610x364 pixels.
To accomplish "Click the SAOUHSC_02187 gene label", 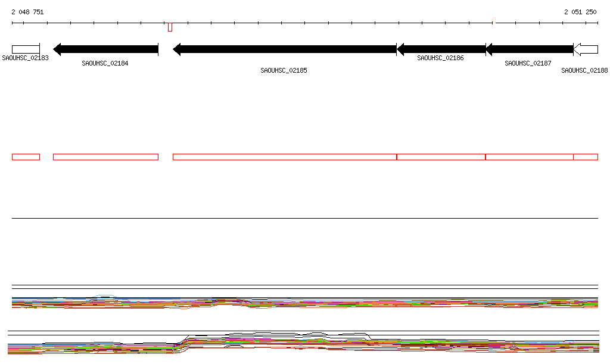I will point(528,63).
